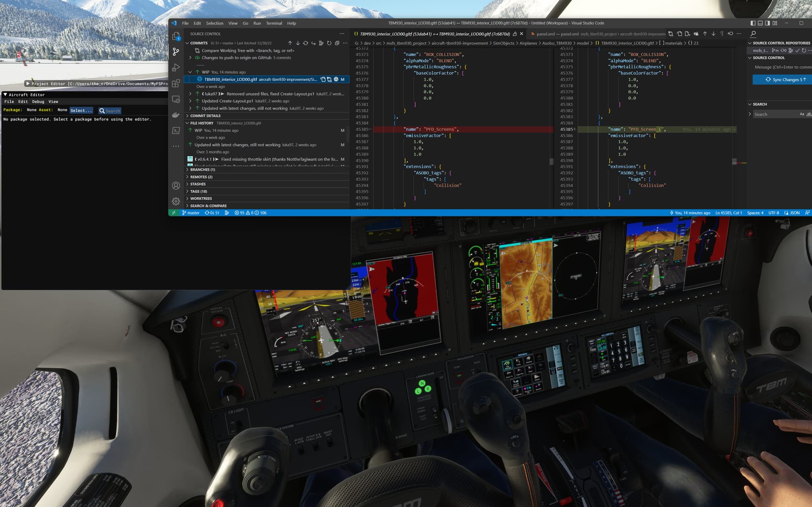The width and height of the screenshot is (812, 507).
Task: Open the Accounts icon in activity bar
Action: [x=176, y=186]
